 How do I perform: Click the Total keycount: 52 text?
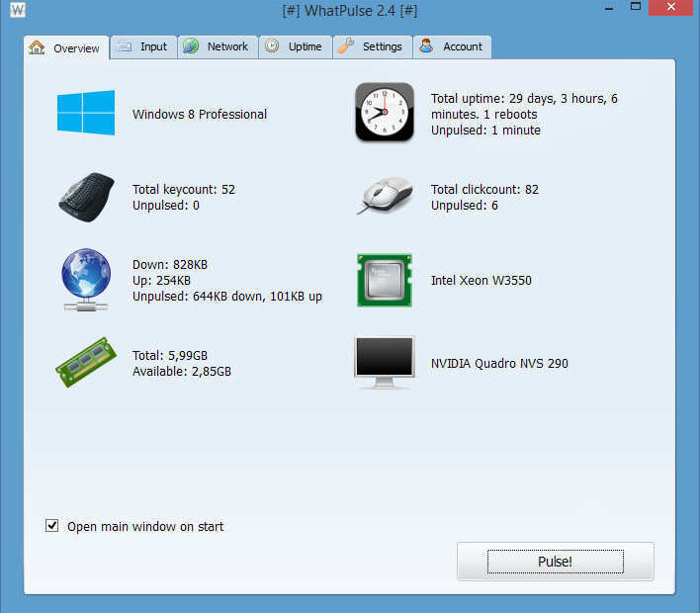coord(184,189)
